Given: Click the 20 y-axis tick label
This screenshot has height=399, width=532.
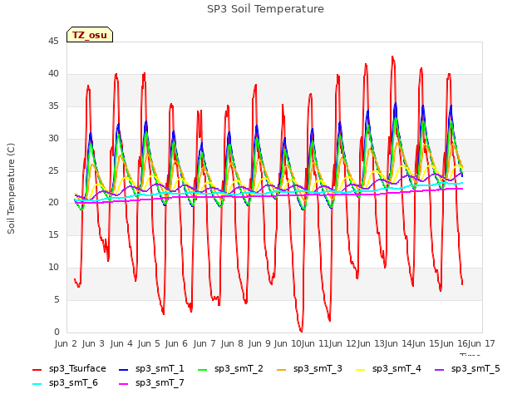Looking at the screenshot, I should 53,203.
